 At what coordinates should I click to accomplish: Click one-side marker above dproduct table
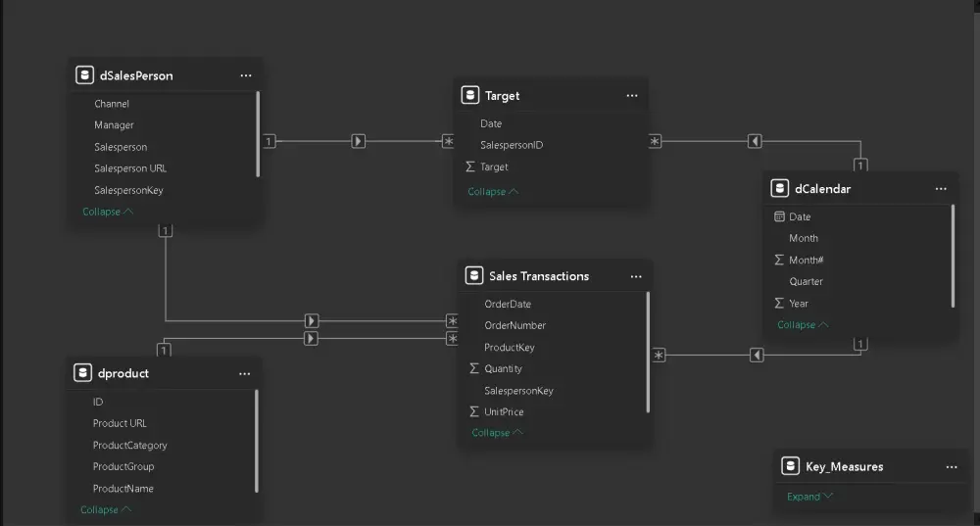[163, 350]
